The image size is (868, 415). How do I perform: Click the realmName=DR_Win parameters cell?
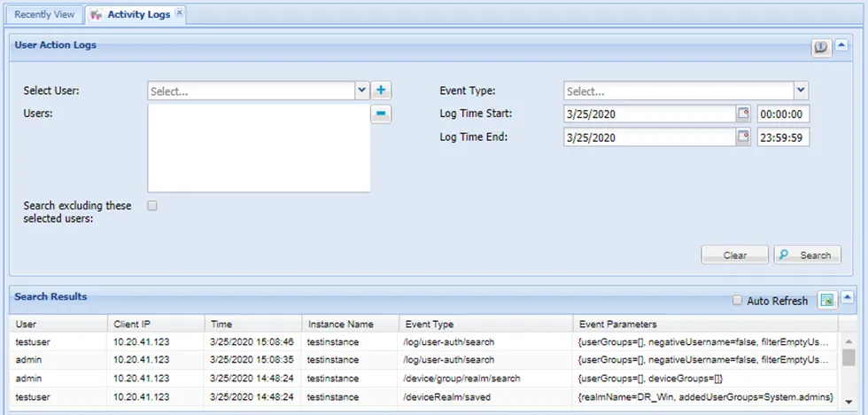click(x=705, y=397)
